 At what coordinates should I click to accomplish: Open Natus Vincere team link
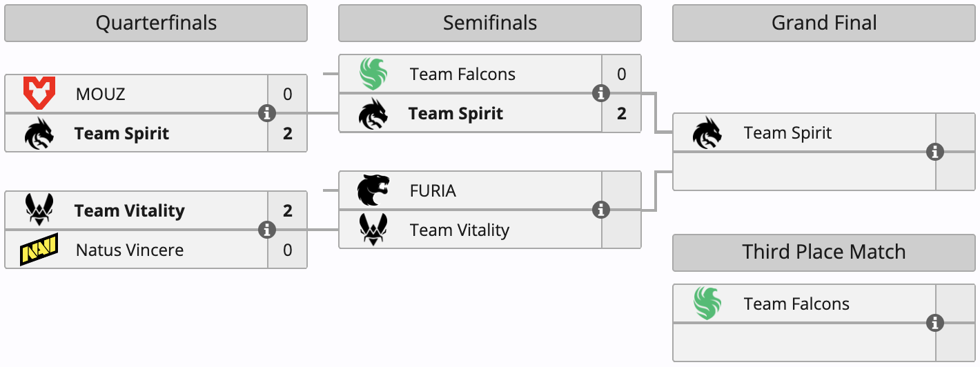pos(130,250)
